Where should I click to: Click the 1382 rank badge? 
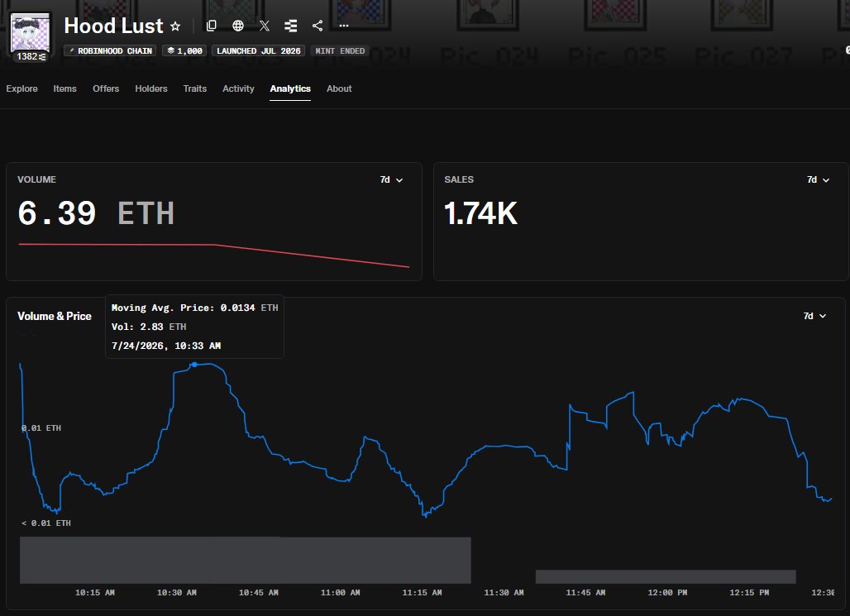31,56
